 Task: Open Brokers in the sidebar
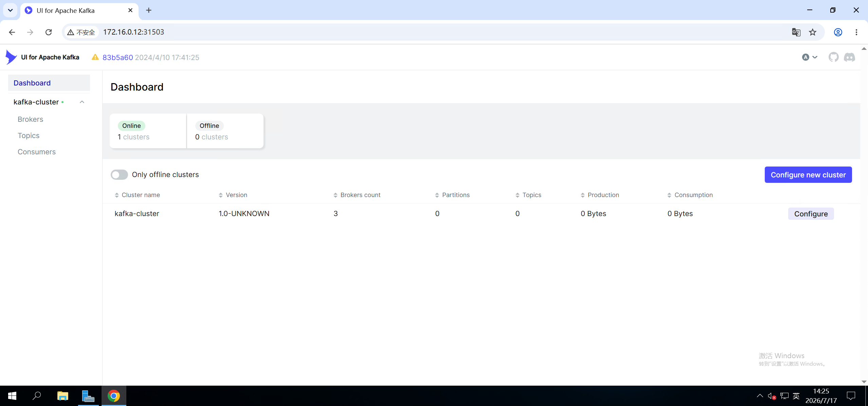31,119
